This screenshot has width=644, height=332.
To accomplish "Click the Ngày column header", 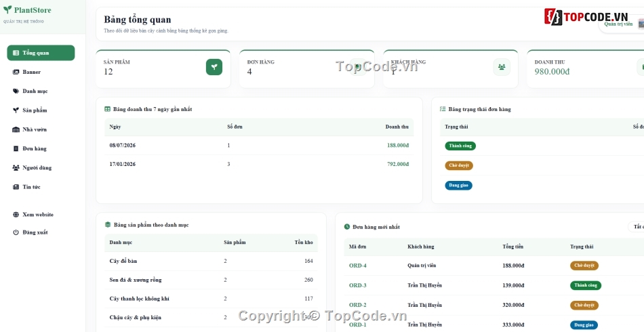I will pos(115,127).
